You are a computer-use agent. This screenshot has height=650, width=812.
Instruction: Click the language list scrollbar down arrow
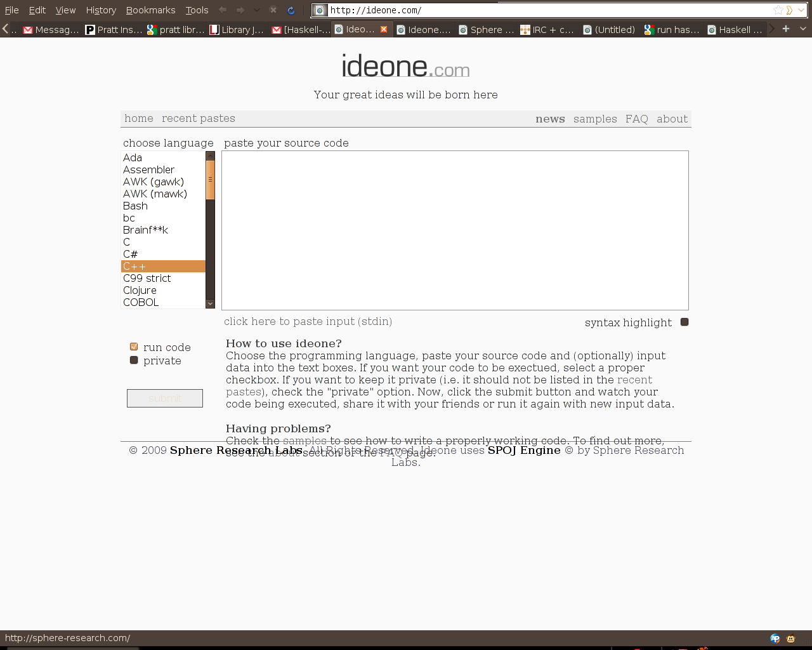210,304
